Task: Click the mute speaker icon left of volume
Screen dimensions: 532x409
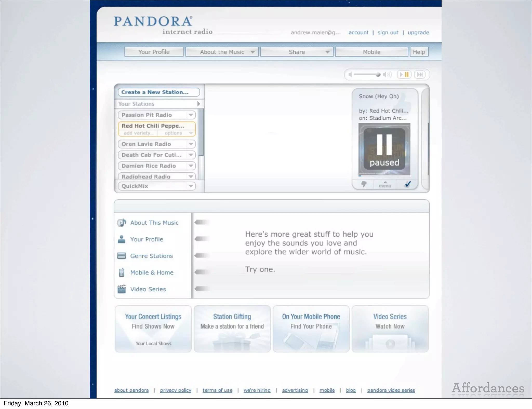Action: [350, 75]
